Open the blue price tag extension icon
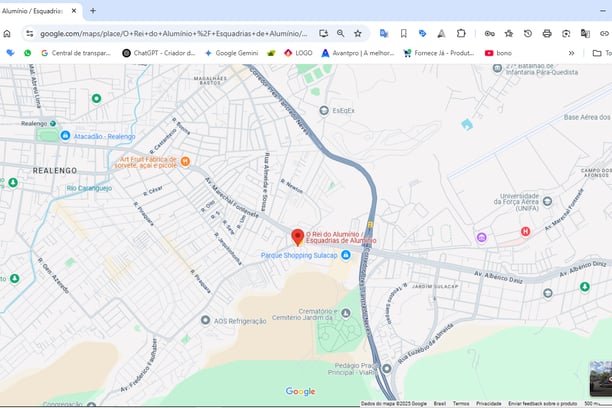 (422, 34)
